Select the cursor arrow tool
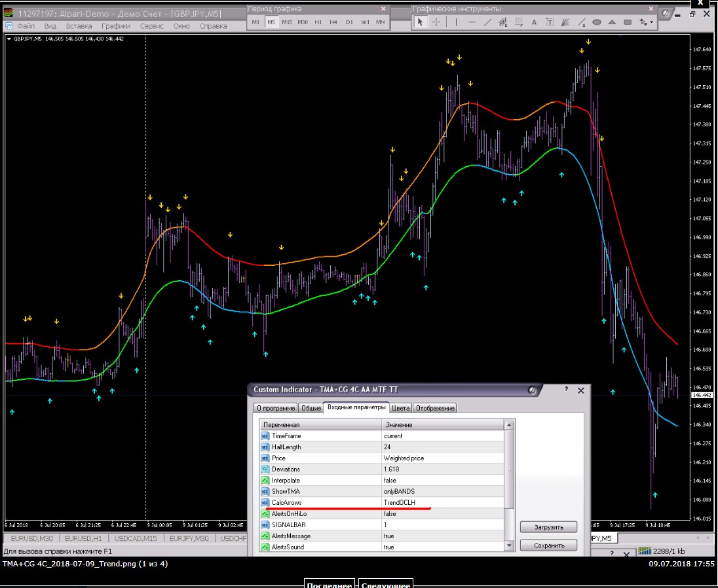718x588 pixels. coord(421,22)
